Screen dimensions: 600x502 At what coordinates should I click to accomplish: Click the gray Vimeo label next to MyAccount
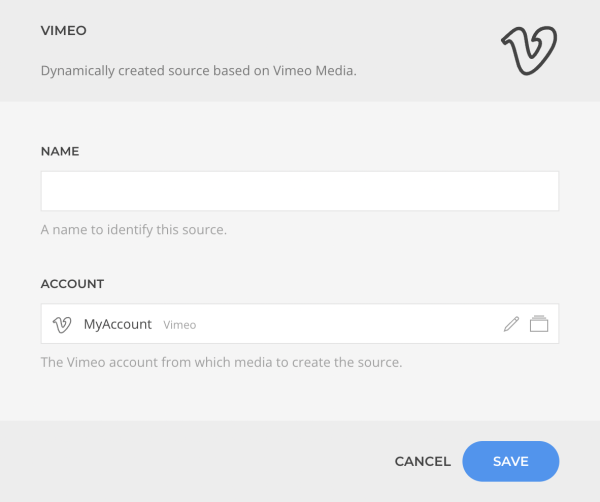click(x=179, y=325)
